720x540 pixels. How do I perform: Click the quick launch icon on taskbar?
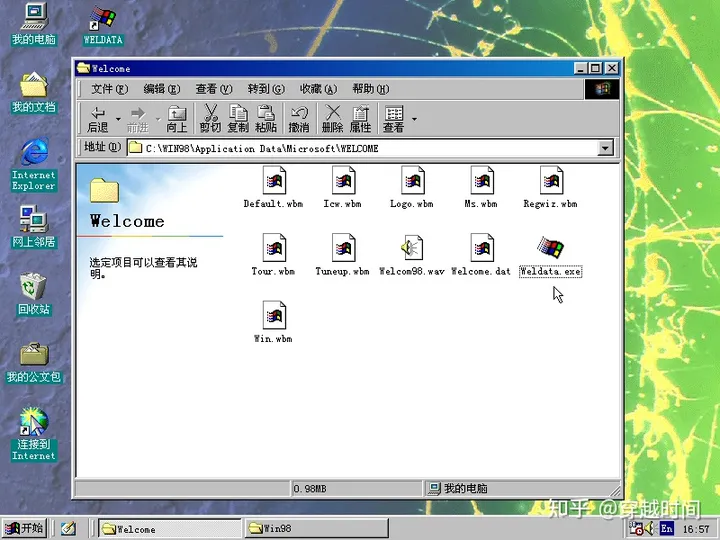[x=68, y=529]
